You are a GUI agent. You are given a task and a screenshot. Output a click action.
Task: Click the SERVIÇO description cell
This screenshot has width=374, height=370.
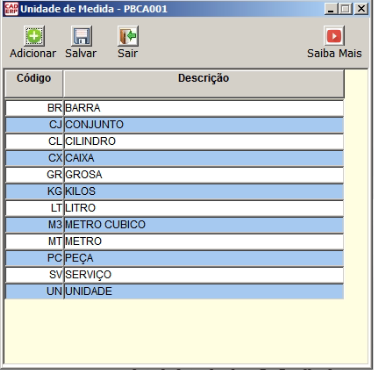point(204,275)
